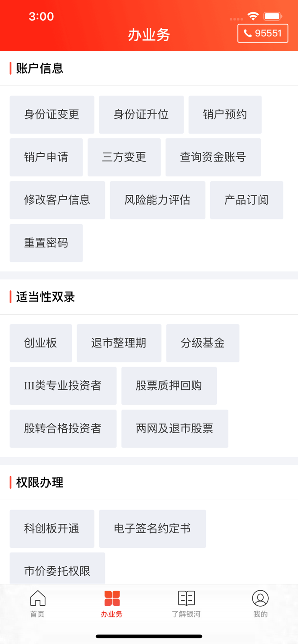Tap 科创板开通 under 权限办理
This screenshot has width=298, height=644.
52,529
